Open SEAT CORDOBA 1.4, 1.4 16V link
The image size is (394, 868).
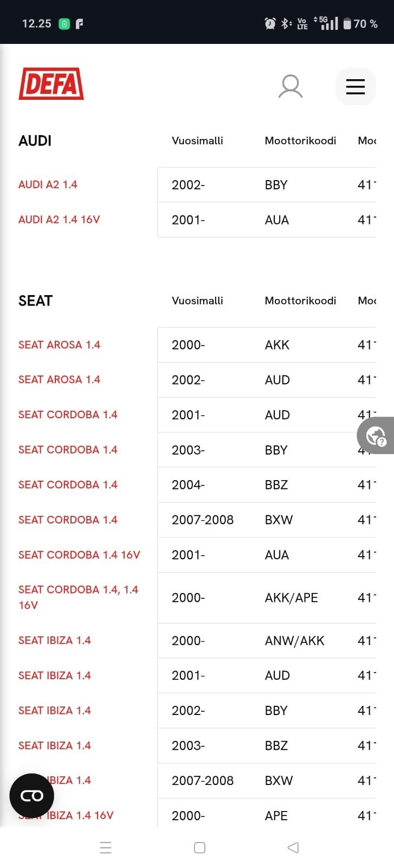[78, 597]
